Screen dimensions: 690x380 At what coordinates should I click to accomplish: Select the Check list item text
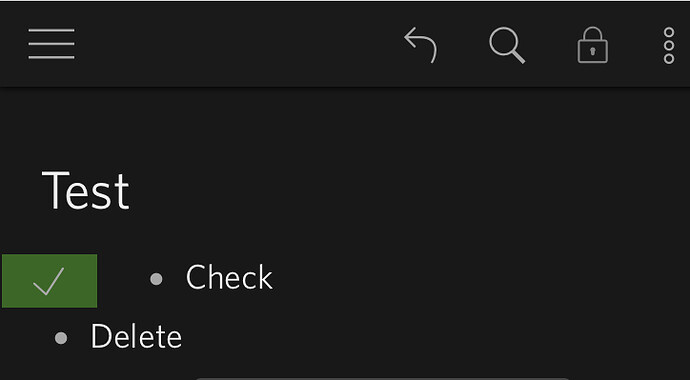click(229, 277)
